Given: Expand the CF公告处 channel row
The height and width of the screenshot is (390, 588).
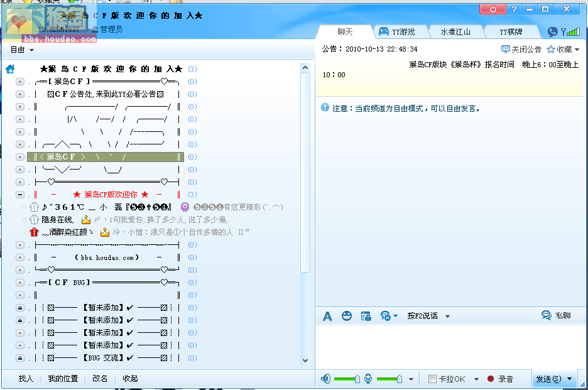Looking at the screenshot, I should point(20,94).
